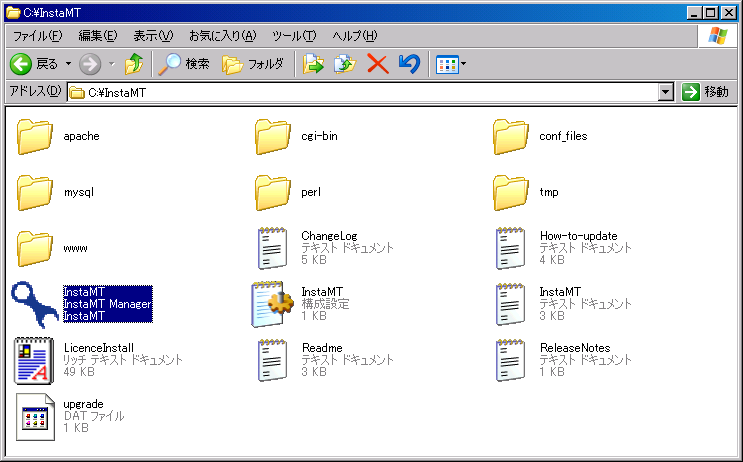Open the Forward history dropdown arrow
The image size is (743, 462).
coord(112,63)
